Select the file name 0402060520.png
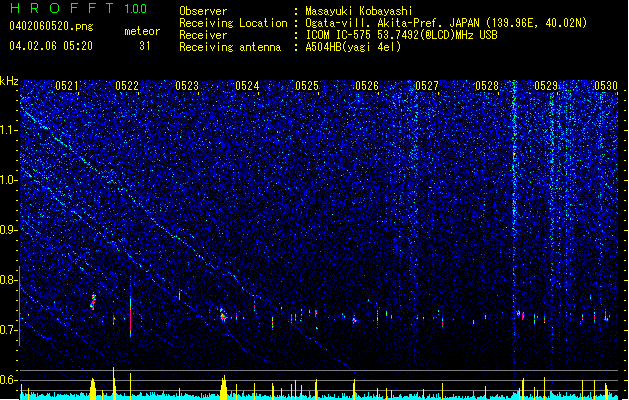 tap(51, 26)
